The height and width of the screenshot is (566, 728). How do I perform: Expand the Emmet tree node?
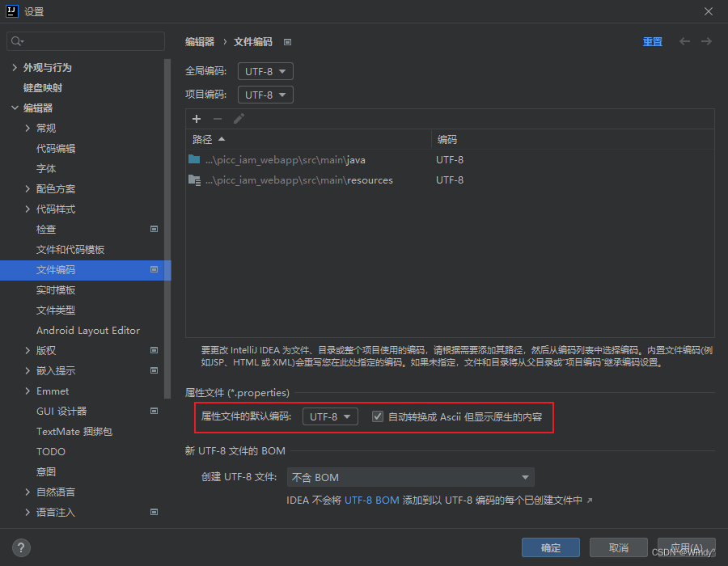coord(28,391)
